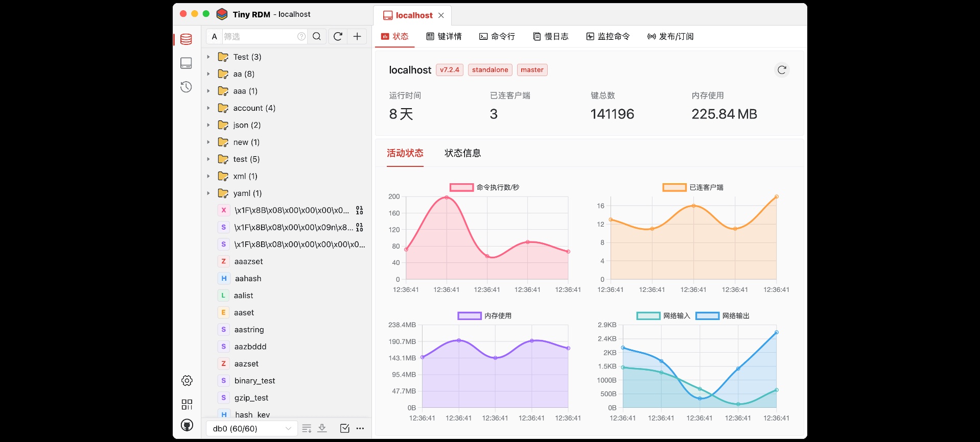Toggle the 已连客户端 chart legend
980x442 pixels.
tap(693, 187)
